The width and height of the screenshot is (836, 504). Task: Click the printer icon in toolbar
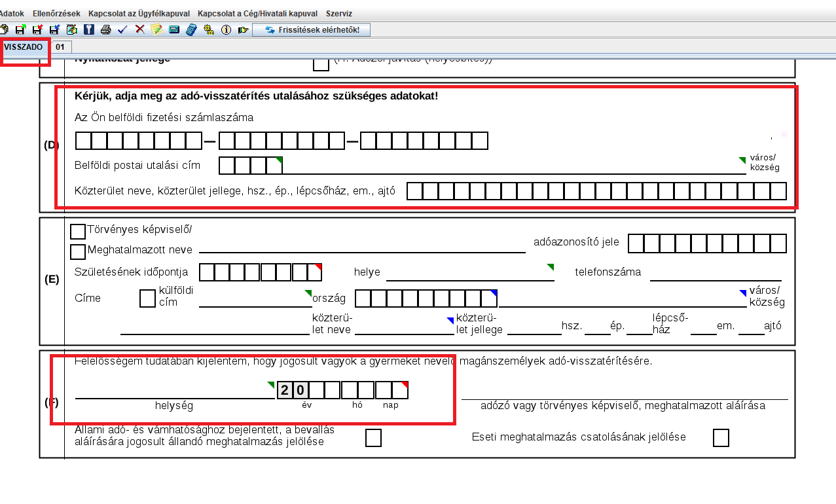coord(105,29)
